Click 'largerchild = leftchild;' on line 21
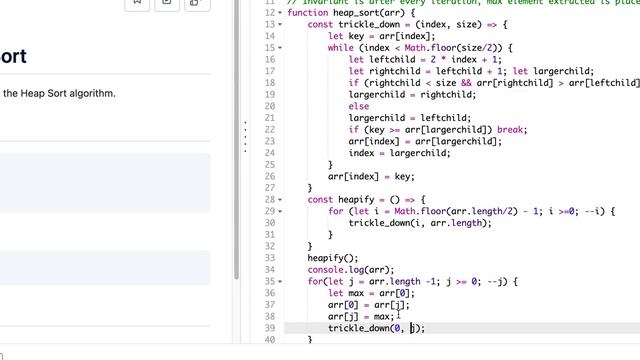This screenshot has width=640, height=360. tap(410, 118)
